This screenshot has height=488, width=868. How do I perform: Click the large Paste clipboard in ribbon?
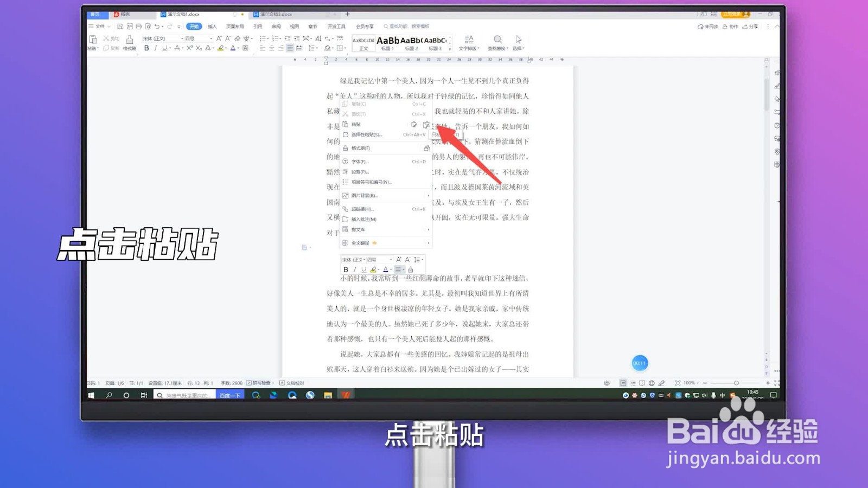pos(93,40)
